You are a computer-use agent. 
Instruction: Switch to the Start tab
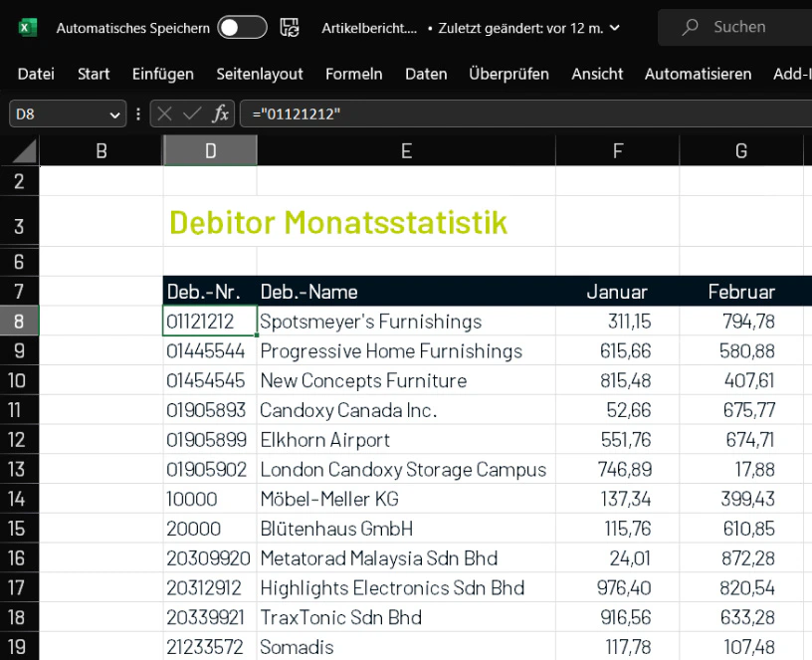pyautogui.click(x=94, y=74)
